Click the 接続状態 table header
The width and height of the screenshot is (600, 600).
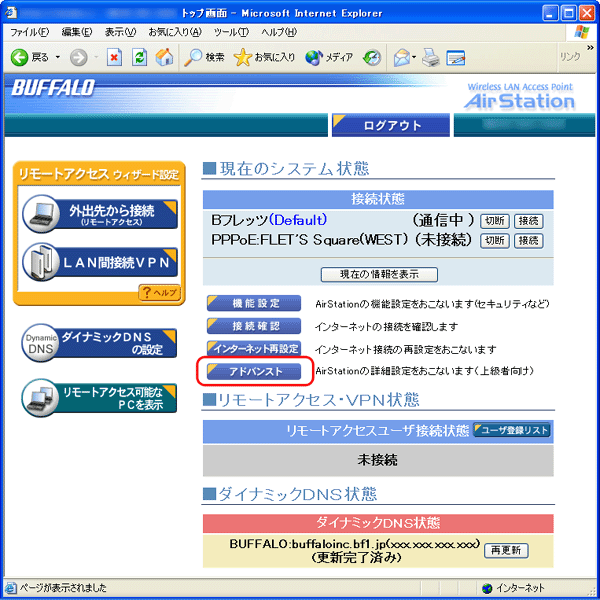(x=378, y=199)
